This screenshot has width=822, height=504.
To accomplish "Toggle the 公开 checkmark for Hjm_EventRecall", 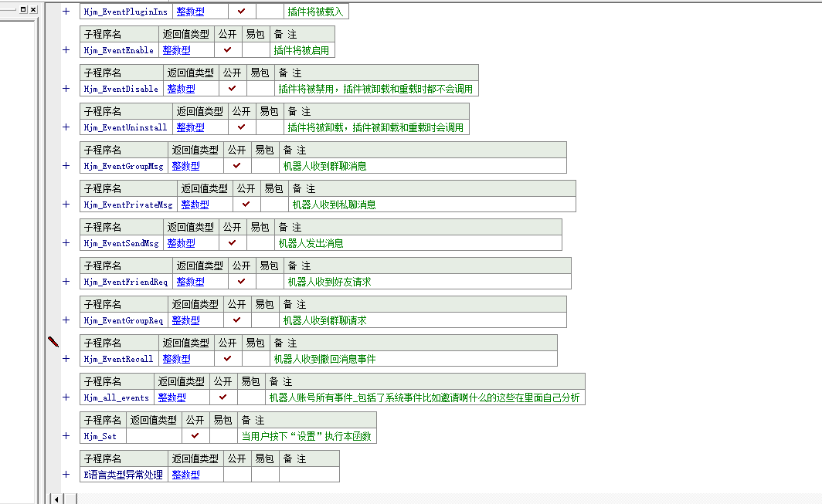I will tap(227, 359).
